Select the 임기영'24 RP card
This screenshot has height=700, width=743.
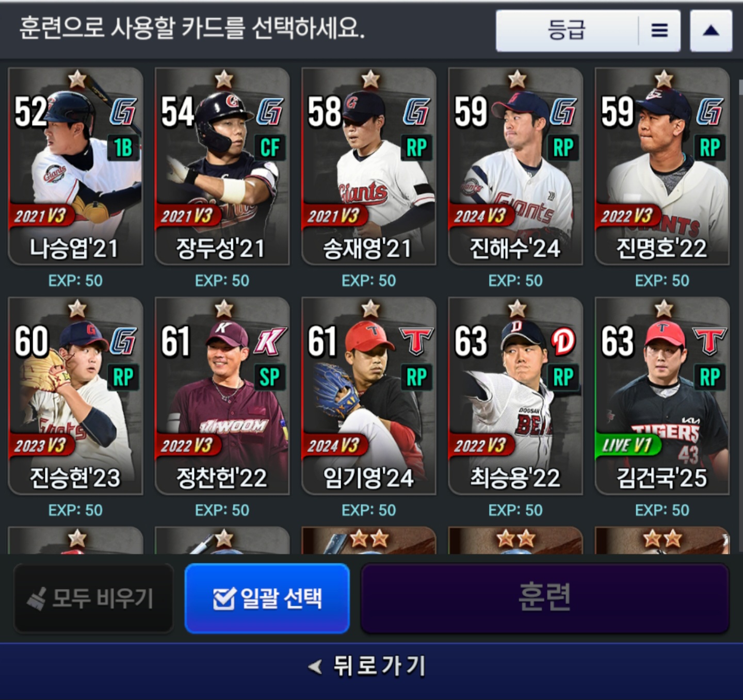pyautogui.click(x=368, y=396)
